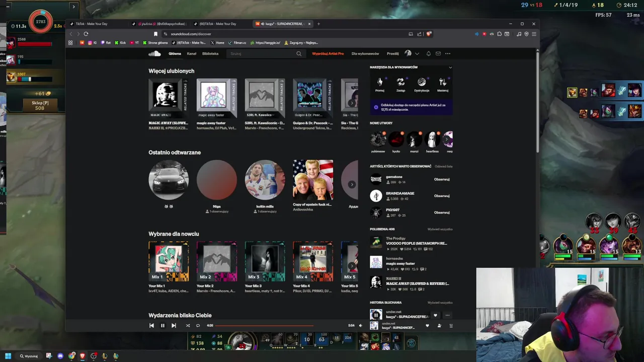Click Wyświetl wszystko next to Polubienia
The image size is (644, 362).
440,229
